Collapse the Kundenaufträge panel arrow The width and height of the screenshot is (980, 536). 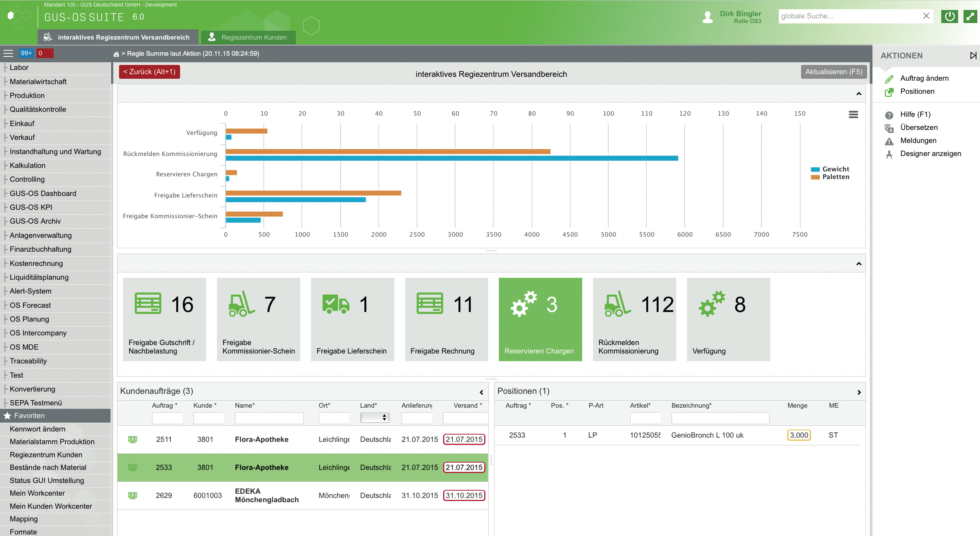(481, 392)
